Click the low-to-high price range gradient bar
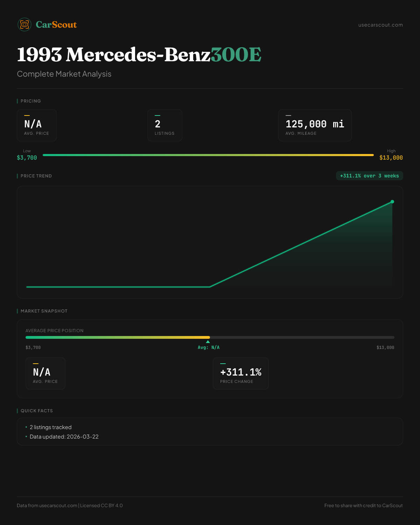420x525 pixels. pos(208,155)
